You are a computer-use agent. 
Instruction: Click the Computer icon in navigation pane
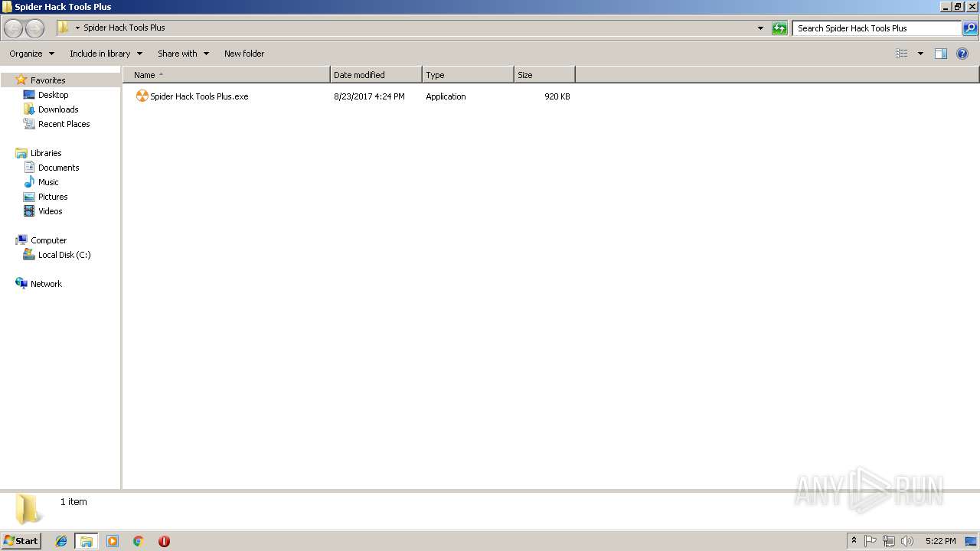21,240
